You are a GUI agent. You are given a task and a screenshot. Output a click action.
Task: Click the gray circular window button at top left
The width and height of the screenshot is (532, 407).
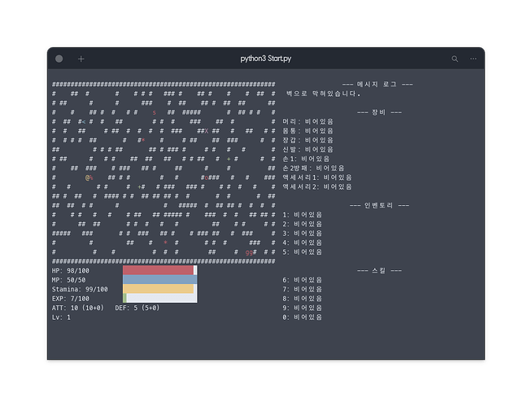59,59
